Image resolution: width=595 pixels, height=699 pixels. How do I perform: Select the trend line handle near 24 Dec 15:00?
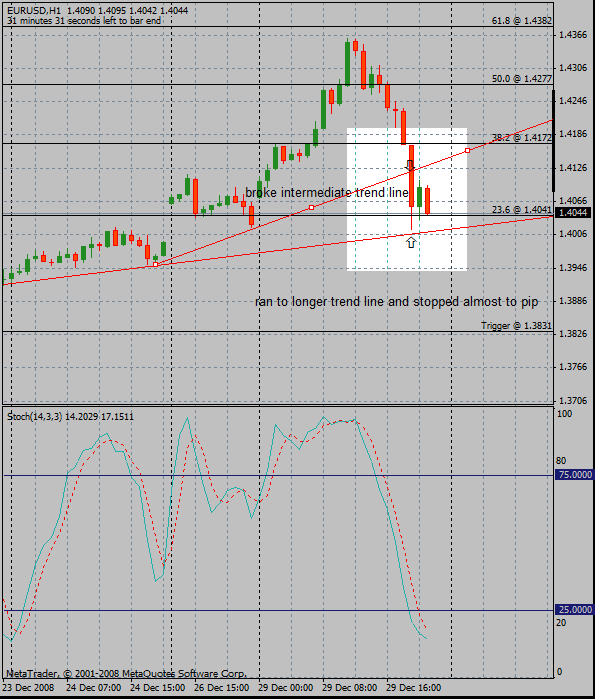tap(156, 264)
